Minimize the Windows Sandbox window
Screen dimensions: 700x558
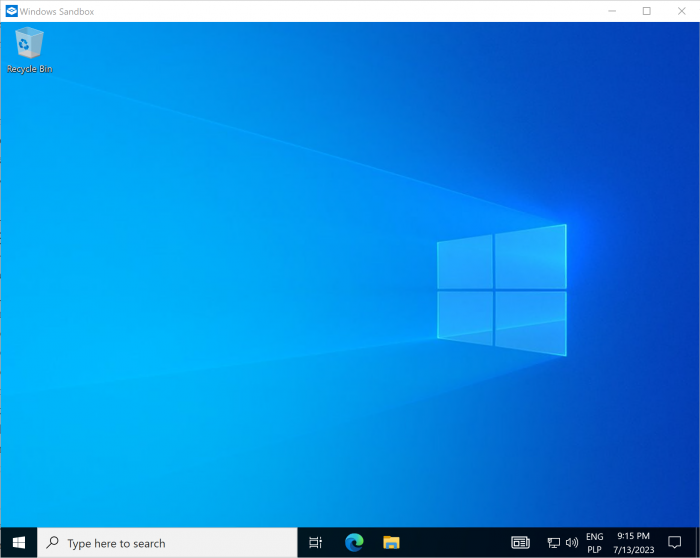[x=612, y=11]
